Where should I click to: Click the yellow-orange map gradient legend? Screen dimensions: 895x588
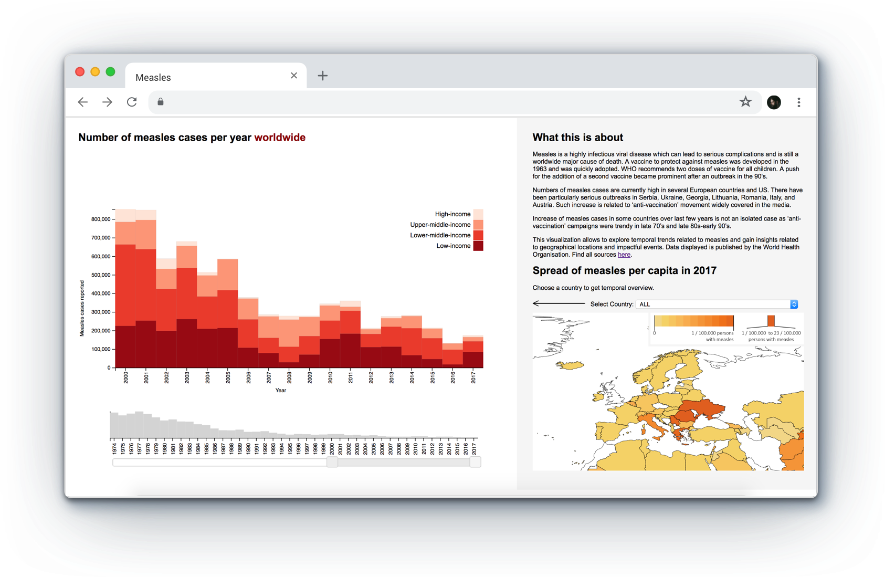click(694, 321)
